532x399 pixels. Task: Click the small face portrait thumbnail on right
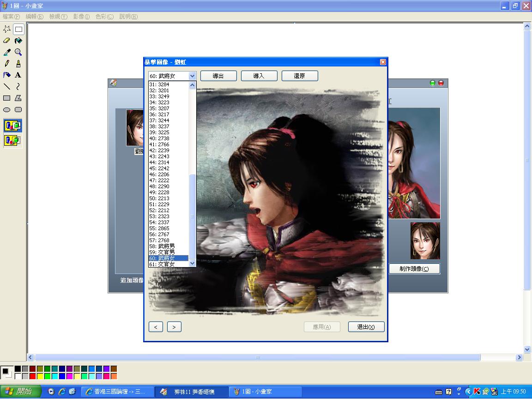coord(425,241)
